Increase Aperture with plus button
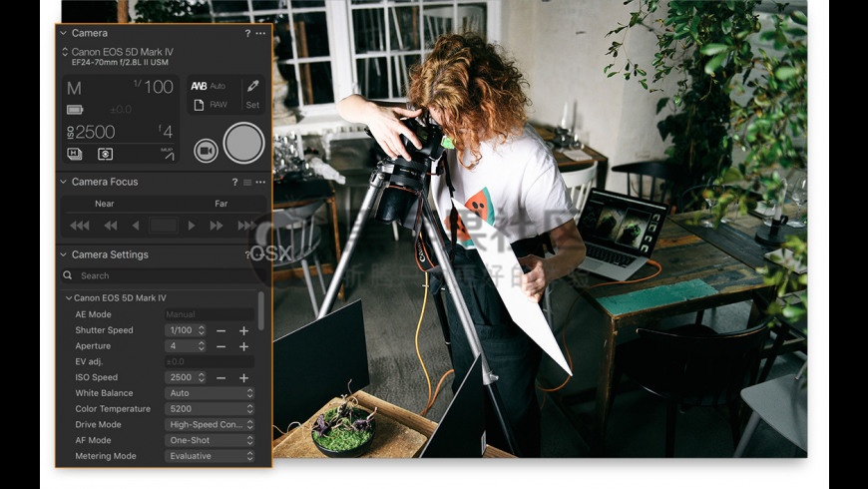This screenshot has height=489, width=868. pyautogui.click(x=243, y=346)
